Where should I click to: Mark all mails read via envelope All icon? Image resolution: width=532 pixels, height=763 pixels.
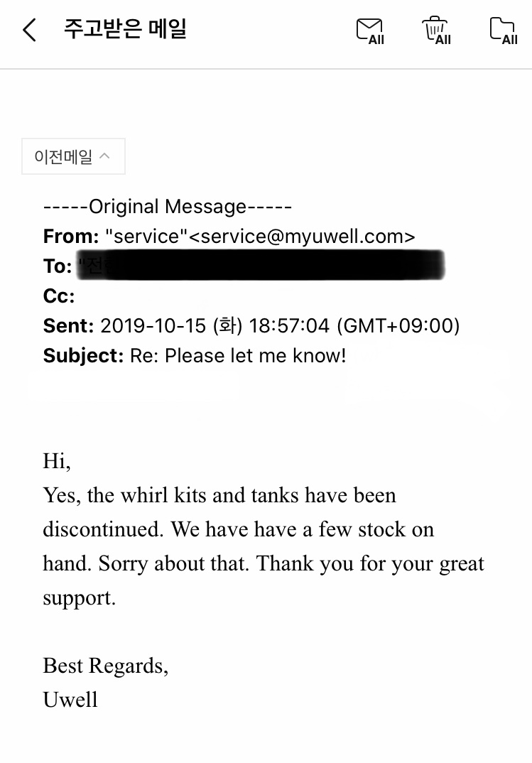pyautogui.click(x=370, y=31)
